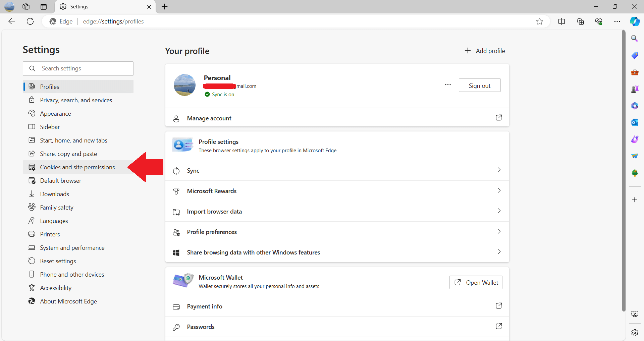Open Sidebar settings section

78,127
